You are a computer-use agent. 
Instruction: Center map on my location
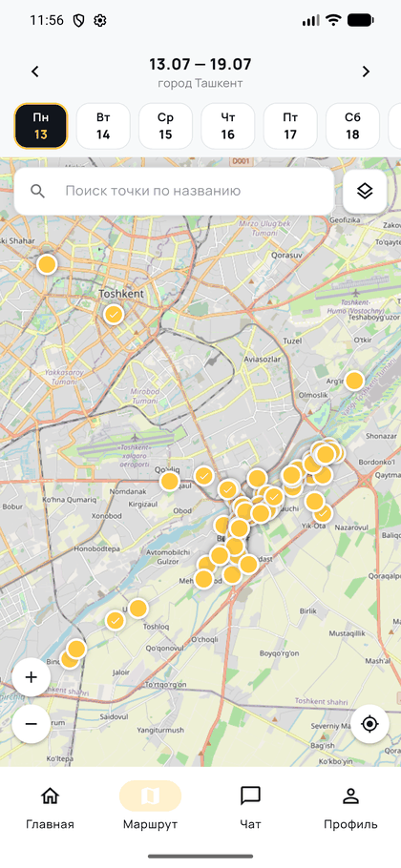[370, 724]
